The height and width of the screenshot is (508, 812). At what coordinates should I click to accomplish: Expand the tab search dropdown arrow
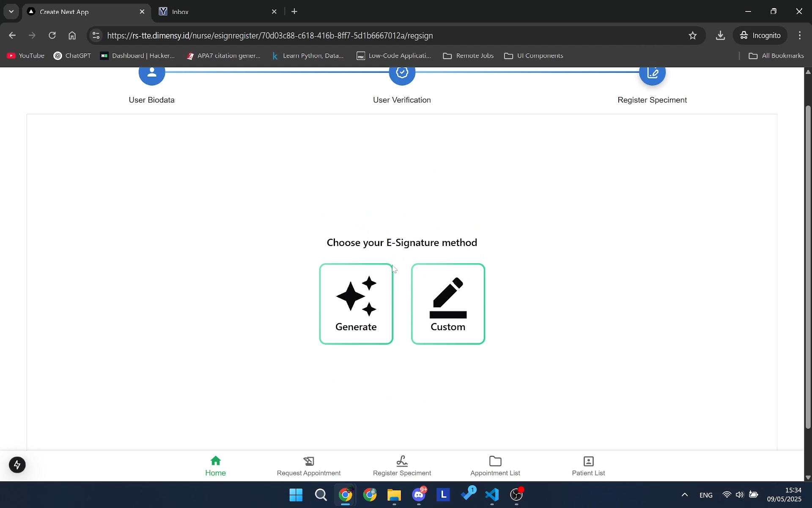click(11, 11)
